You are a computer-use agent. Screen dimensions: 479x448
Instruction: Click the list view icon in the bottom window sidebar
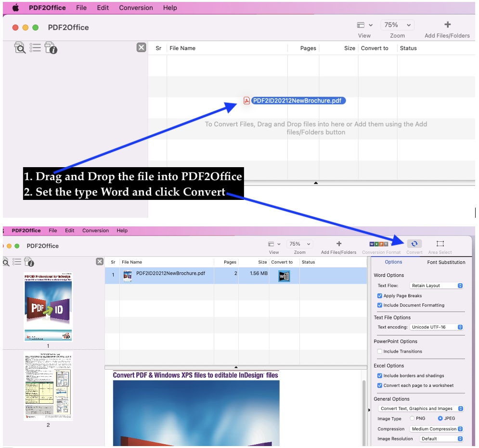[x=17, y=262]
